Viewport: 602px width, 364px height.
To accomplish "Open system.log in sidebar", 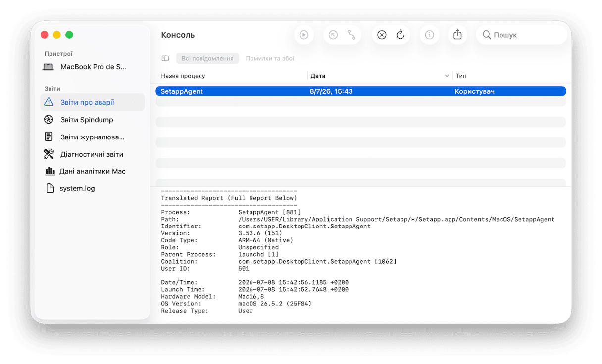I will coord(77,188).
